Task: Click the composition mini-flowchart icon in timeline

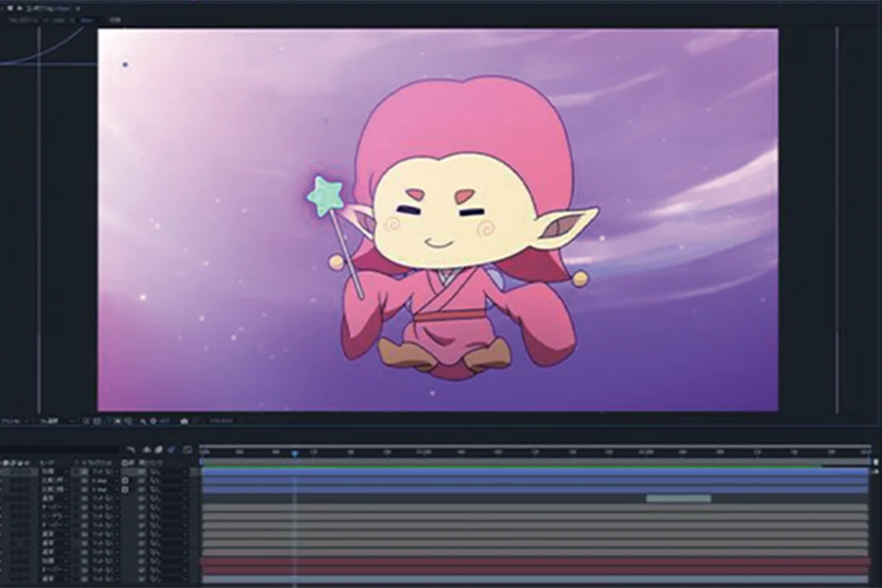Action: [130, 450]
